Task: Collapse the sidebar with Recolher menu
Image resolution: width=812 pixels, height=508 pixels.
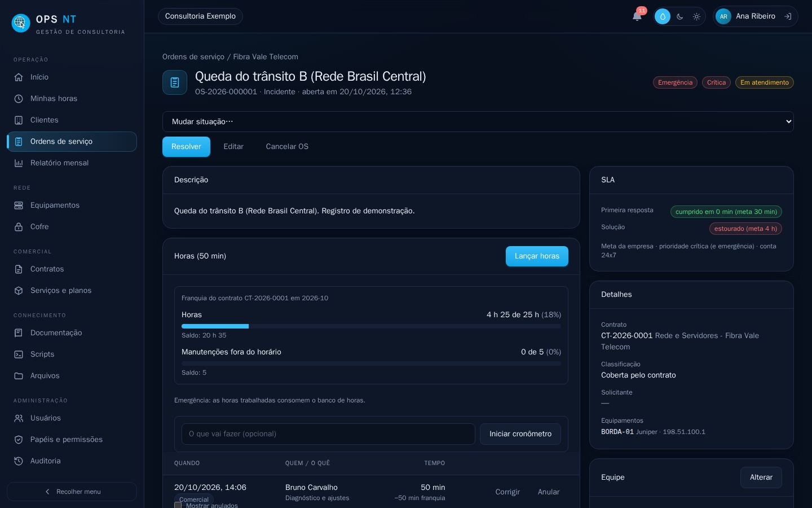Action: [x=72, y=492]
